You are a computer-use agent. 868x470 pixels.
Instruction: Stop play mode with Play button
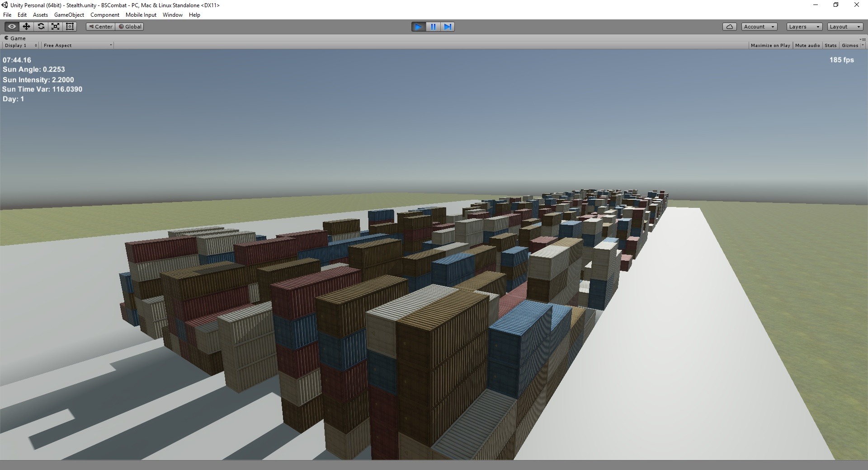(x=418, y=27)
